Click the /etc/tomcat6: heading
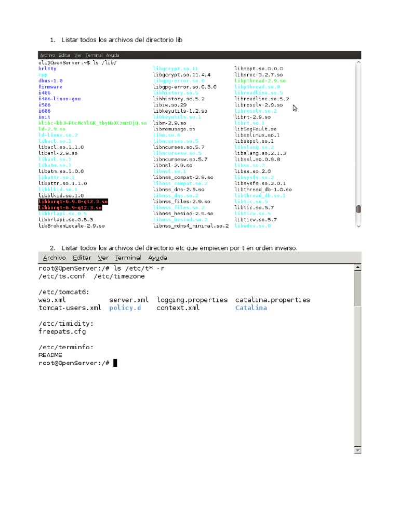 click(64, 292)
